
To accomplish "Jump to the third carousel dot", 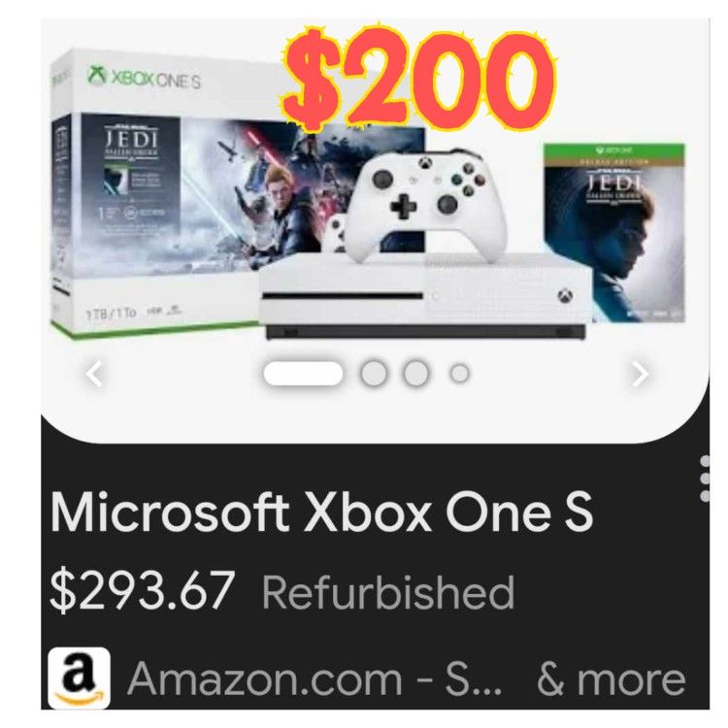I will pos(416,374).
